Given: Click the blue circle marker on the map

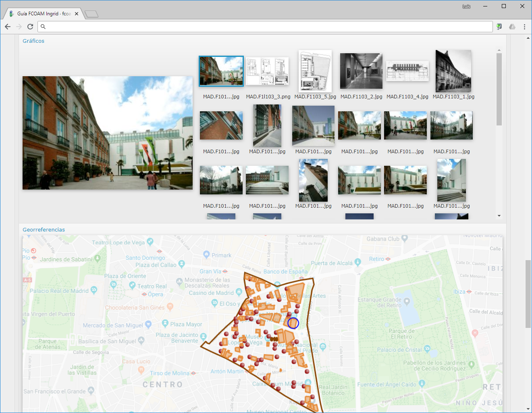Looking at the screenshot, I should tap(293, 323).
